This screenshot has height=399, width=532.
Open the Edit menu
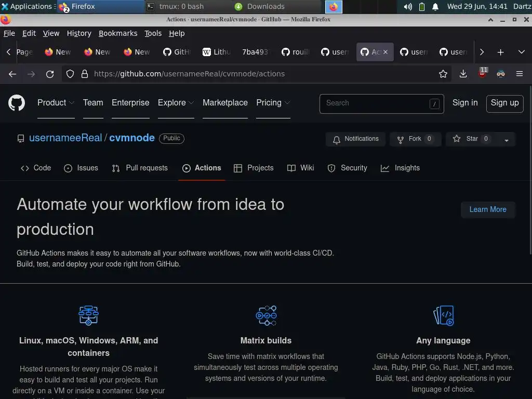tap(29, 33)
